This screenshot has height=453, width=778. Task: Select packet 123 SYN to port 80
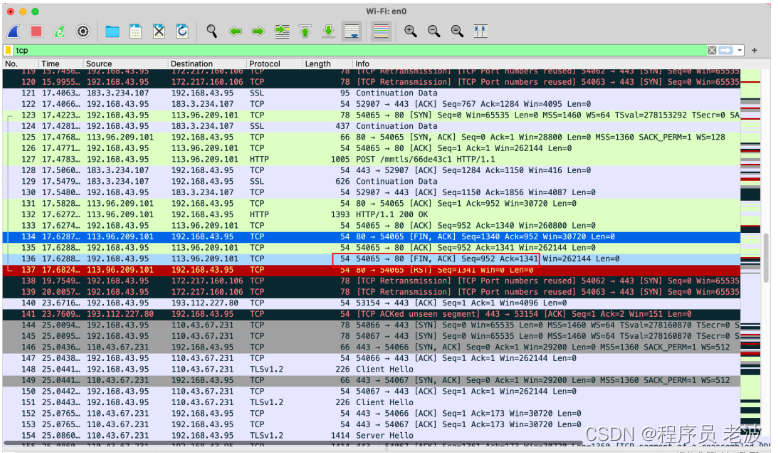tap(371, 115)
